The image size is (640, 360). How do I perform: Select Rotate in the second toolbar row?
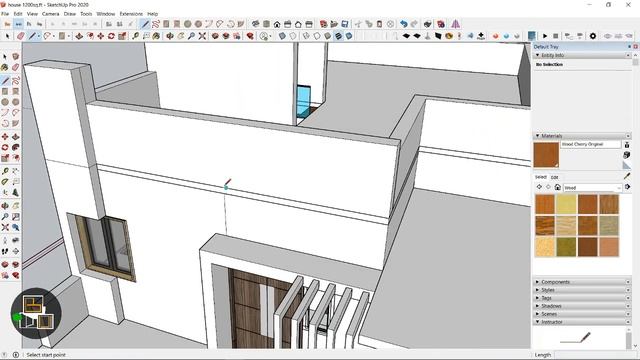(111, 36)
